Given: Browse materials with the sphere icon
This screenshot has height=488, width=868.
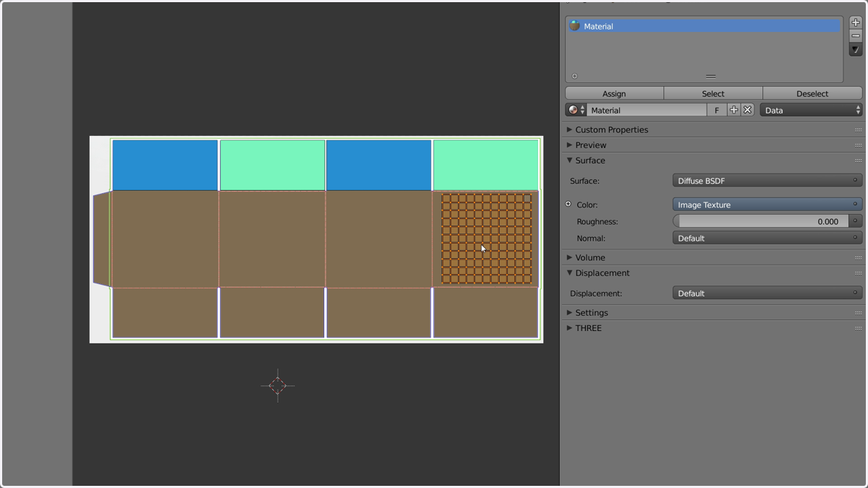Looking at the screenshot, I should [576, 110].
